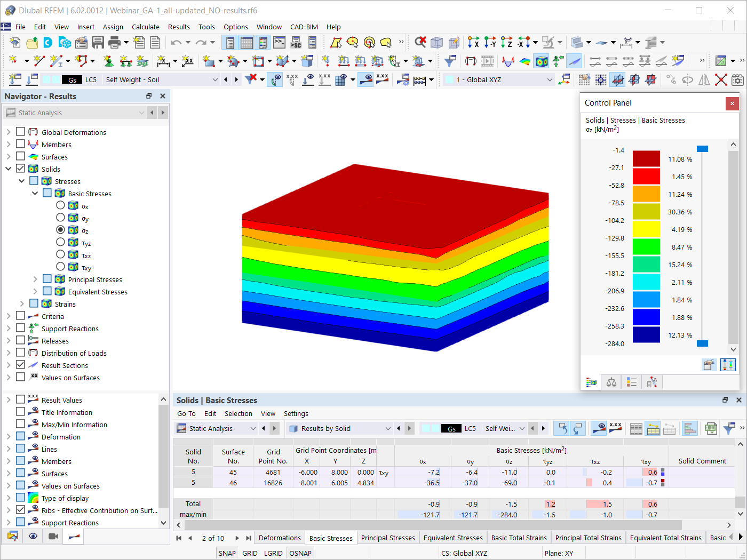The width and height of the screenshot is (747, 560).
Task: Click the cancel zoom magnifier icon
Action: coord(420,42)
